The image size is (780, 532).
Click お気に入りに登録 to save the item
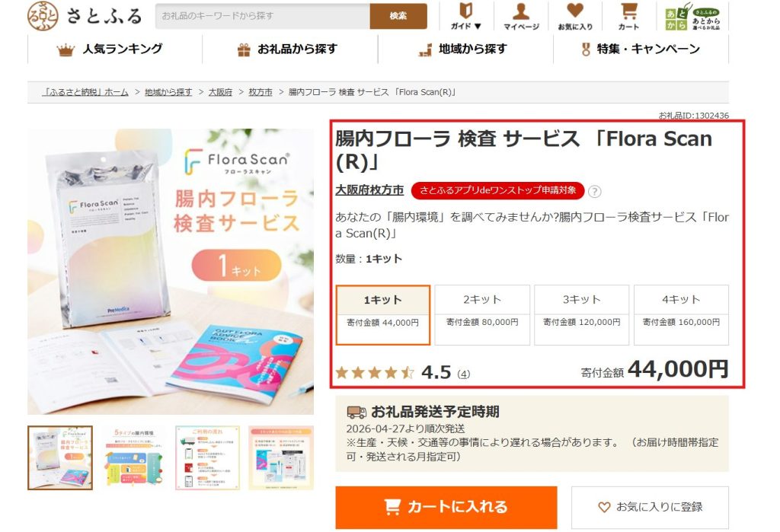tap(651, 507)
